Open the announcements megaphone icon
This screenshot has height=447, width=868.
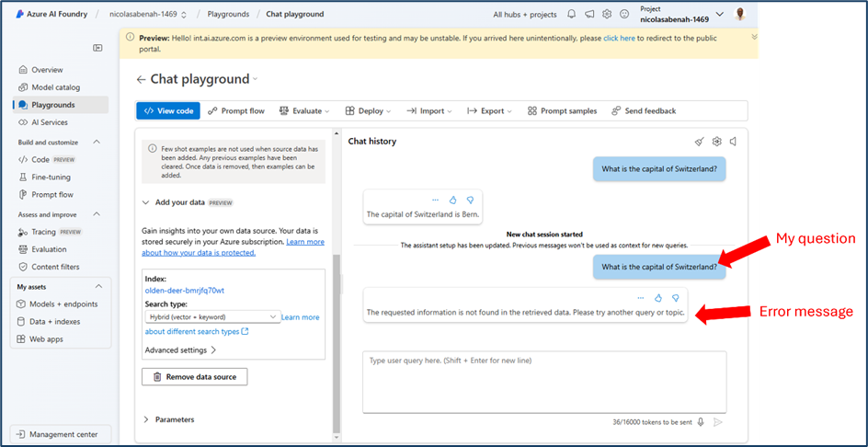click(x=589, y=15)
